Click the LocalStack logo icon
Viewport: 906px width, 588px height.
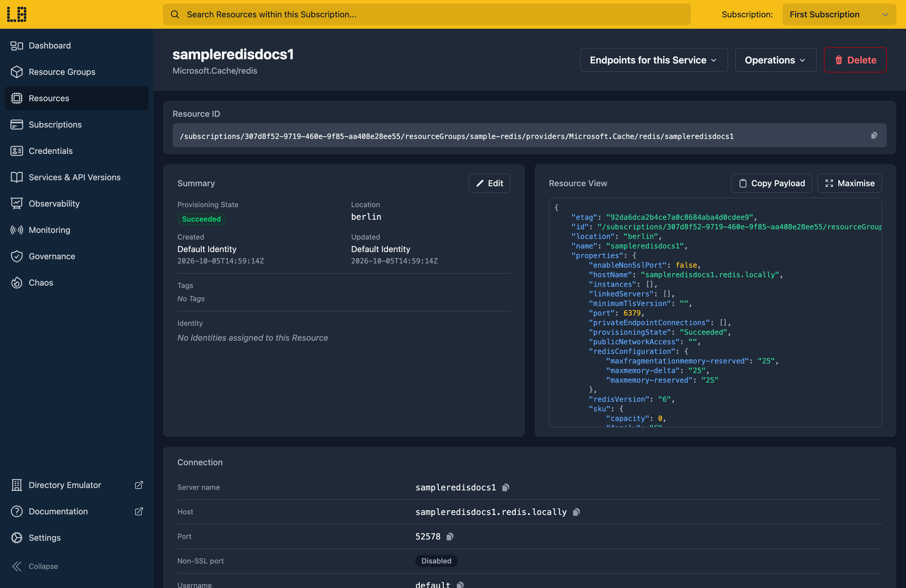(x=17, y=14)
